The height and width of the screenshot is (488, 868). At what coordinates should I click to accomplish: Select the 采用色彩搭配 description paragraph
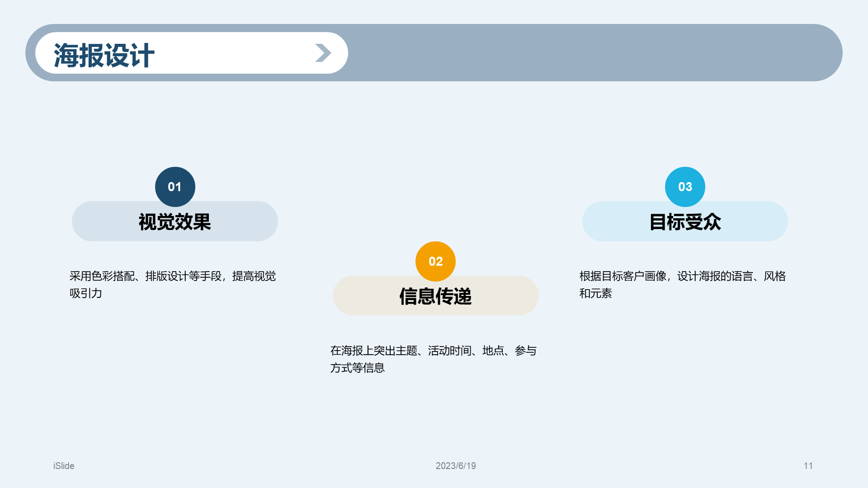coord(172,276)
